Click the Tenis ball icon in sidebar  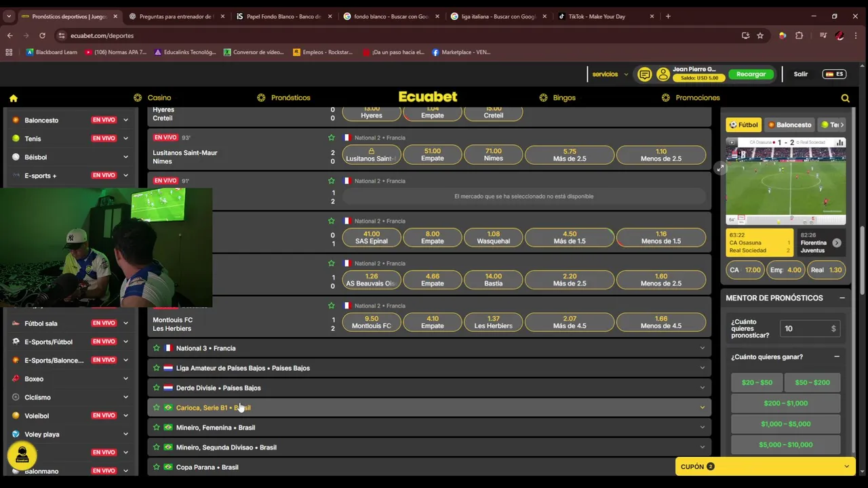tap(16, 138)
